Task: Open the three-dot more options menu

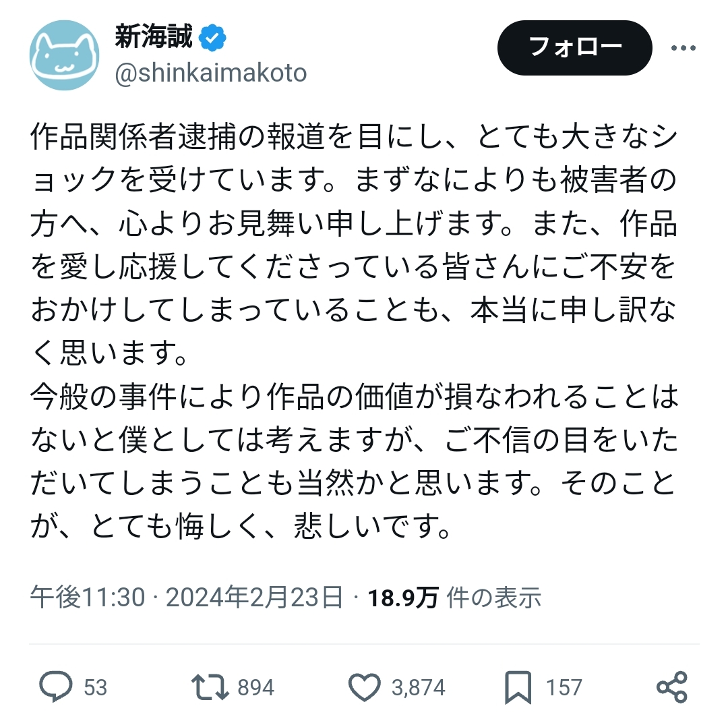Action: (684, 47)
